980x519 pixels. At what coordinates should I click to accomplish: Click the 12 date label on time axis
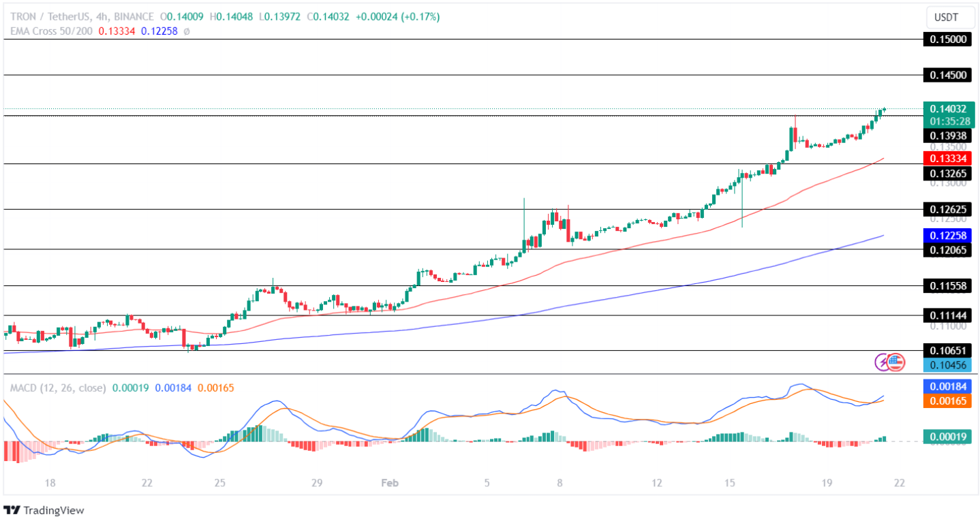[657, 483]
